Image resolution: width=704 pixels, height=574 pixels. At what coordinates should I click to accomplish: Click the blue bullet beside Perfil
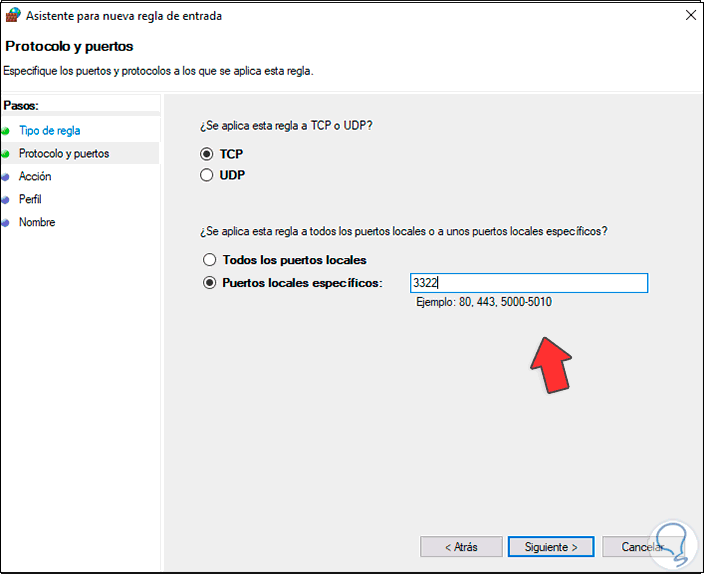coord(6,199)
